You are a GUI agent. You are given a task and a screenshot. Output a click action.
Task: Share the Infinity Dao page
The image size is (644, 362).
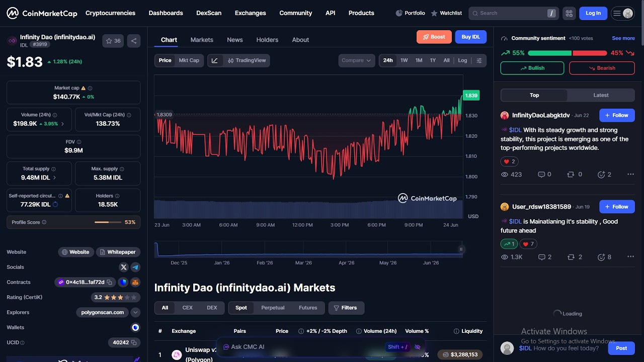click(134, 41)
